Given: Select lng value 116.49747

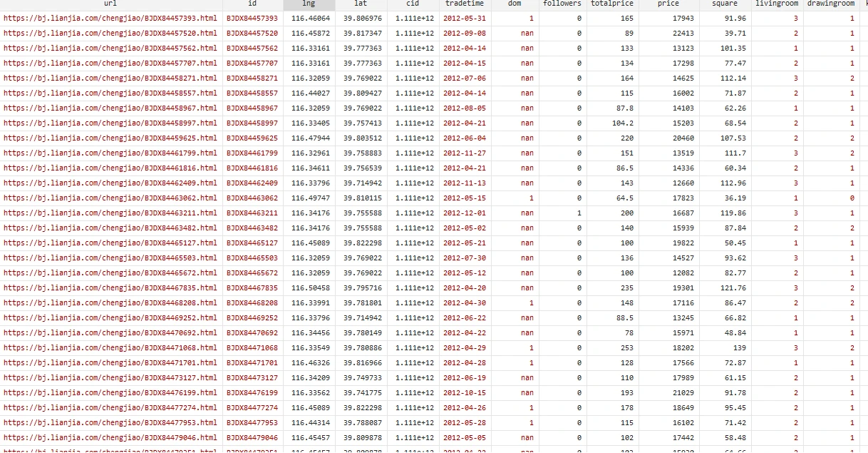Looking at the screenshot, I should 311,198.
